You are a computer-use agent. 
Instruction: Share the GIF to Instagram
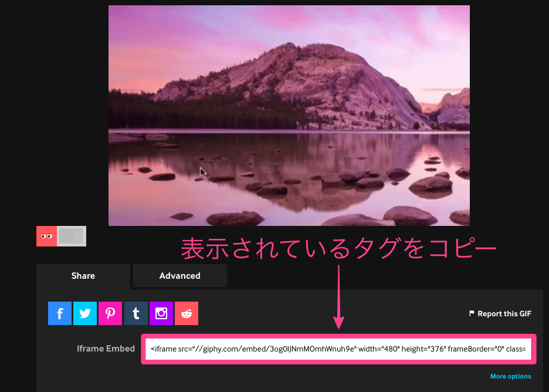tap(161, 313)
